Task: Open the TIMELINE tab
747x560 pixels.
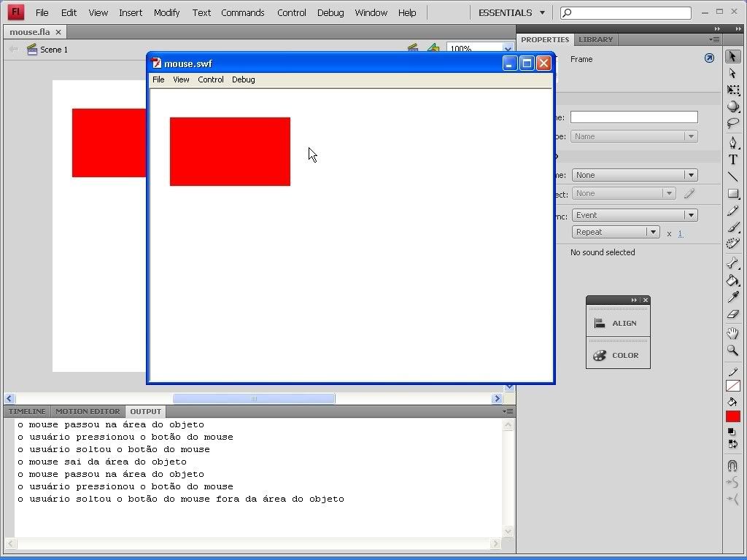Action: click(x=27, y=411)
